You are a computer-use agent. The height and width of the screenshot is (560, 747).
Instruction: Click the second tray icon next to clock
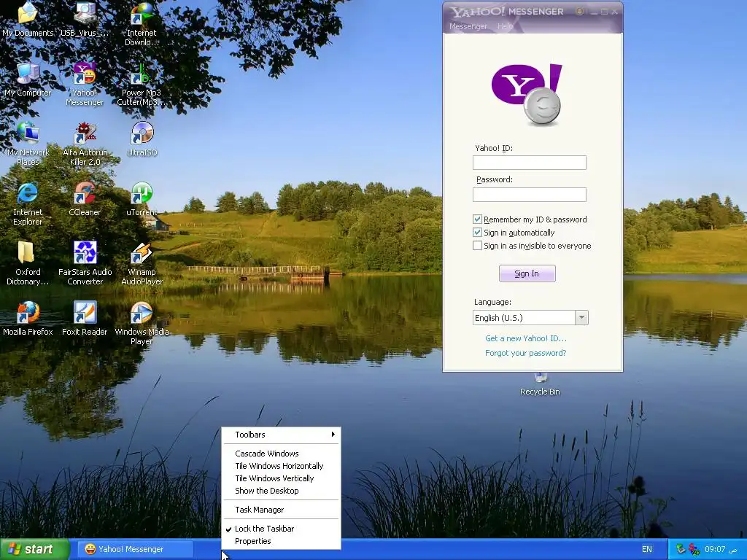pos(694,550)
